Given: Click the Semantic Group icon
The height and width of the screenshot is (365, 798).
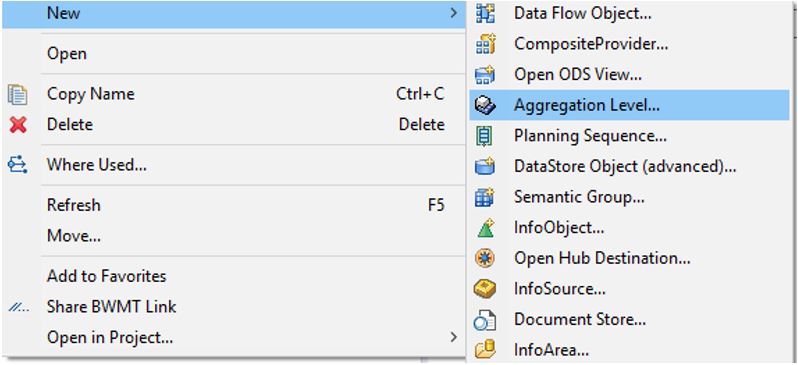Looking at the screenshot, I should [x=484, y=197].
